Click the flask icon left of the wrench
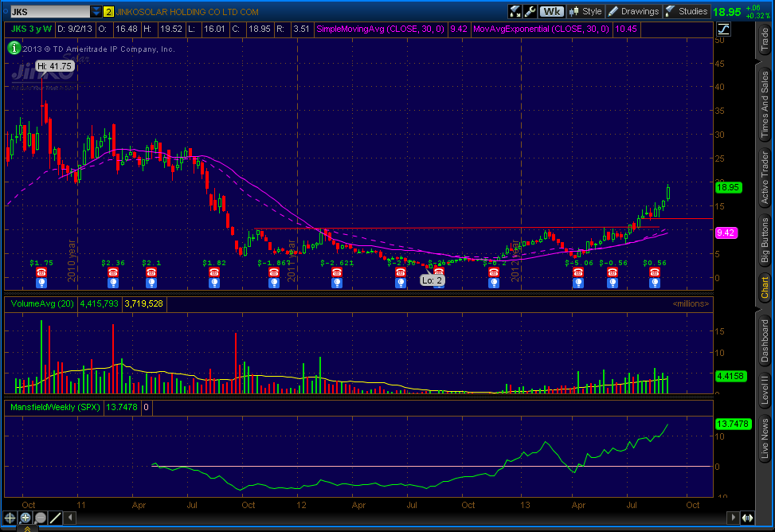 click(x=515, y=11)
